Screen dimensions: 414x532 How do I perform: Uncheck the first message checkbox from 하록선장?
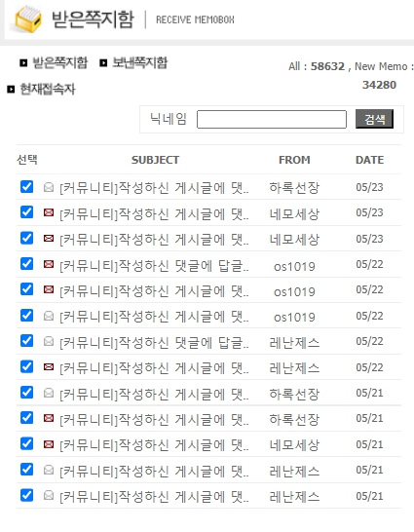pos(26,187)
